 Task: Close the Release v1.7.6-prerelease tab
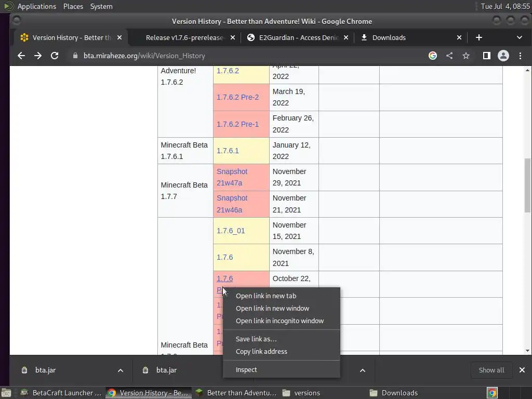[x=233, y=37]
